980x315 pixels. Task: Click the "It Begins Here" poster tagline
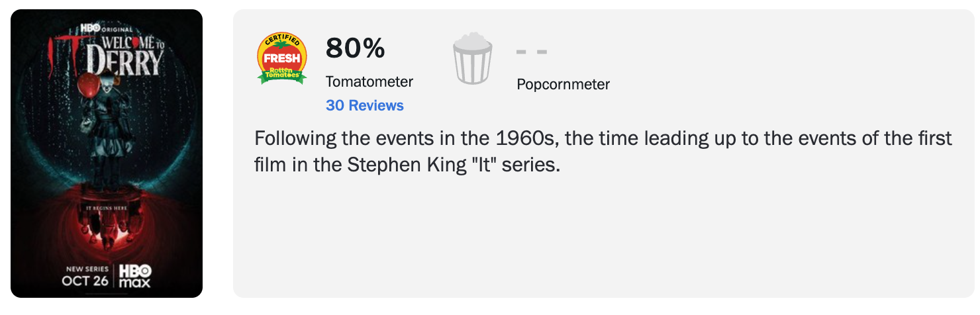[107, 208]
